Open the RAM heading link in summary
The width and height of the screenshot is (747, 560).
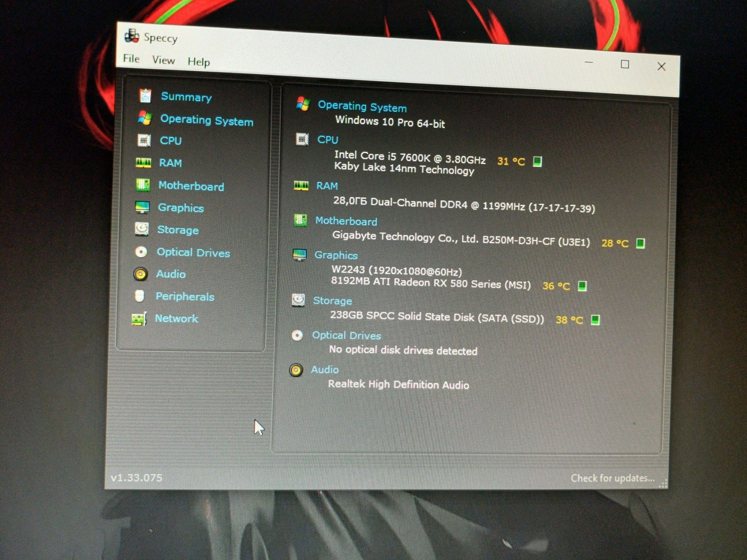[x=327, y=186]
